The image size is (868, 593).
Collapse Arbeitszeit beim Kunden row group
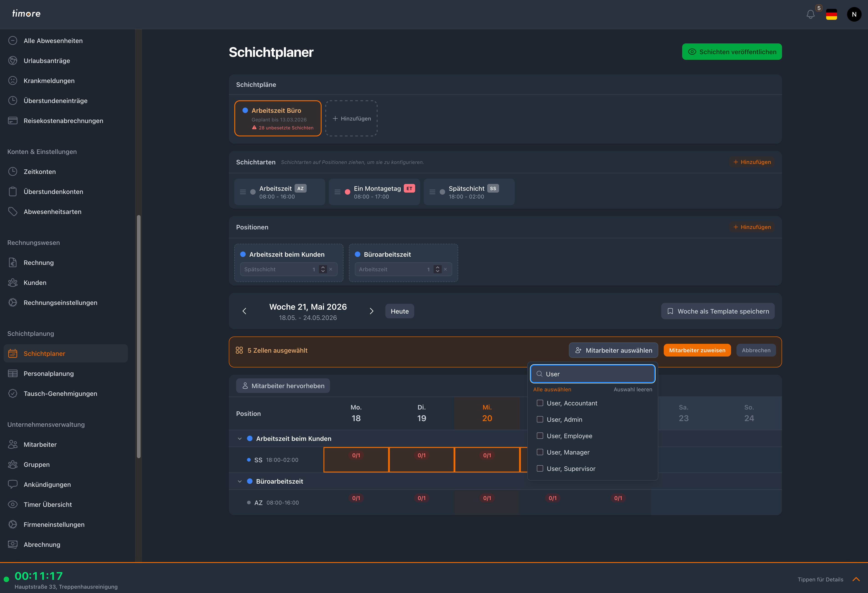pyautogui.click(x=240, y=438)
